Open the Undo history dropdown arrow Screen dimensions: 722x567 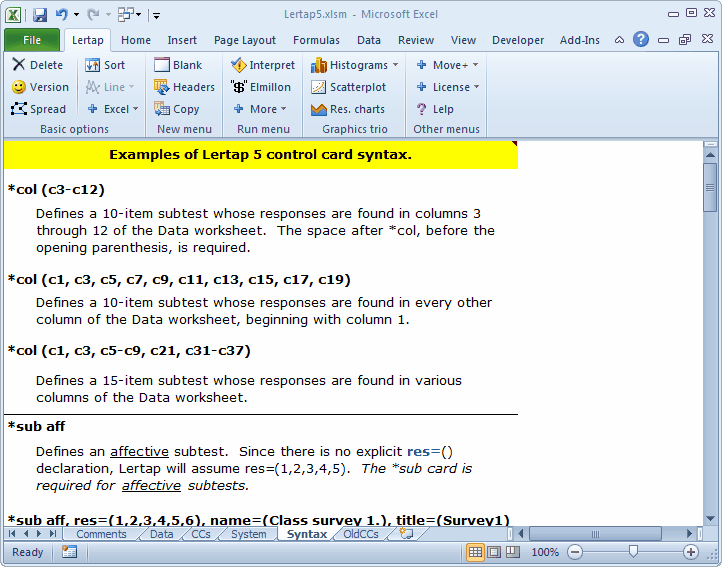pos(76,15)
